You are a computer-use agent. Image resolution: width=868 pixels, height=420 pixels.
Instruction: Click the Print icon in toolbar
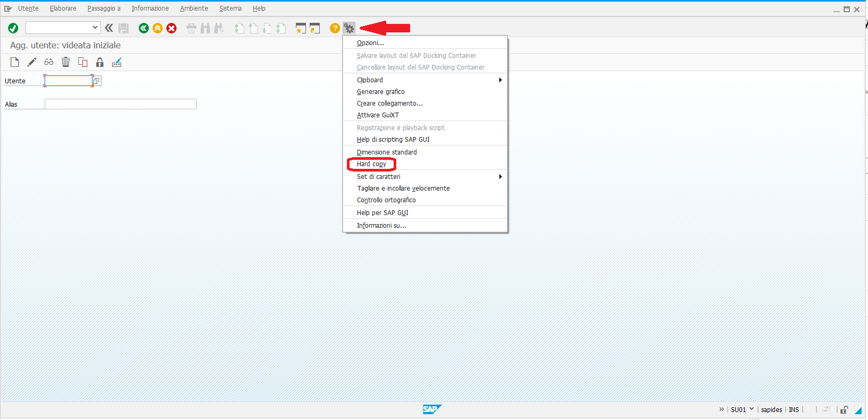[191, 28]
